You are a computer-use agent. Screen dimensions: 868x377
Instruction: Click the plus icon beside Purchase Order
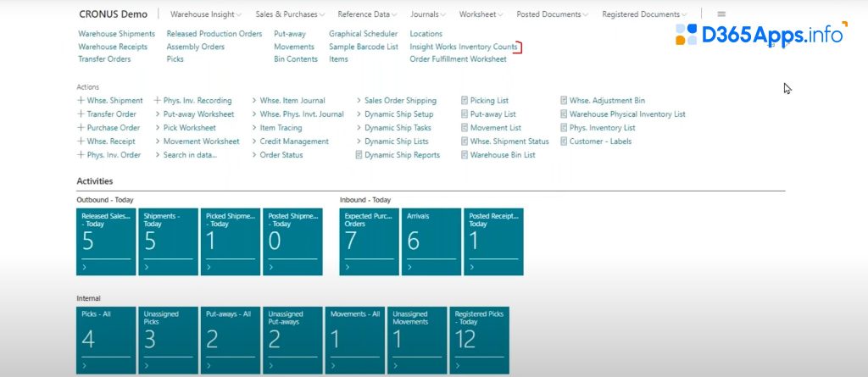click(x=81, y=128)
